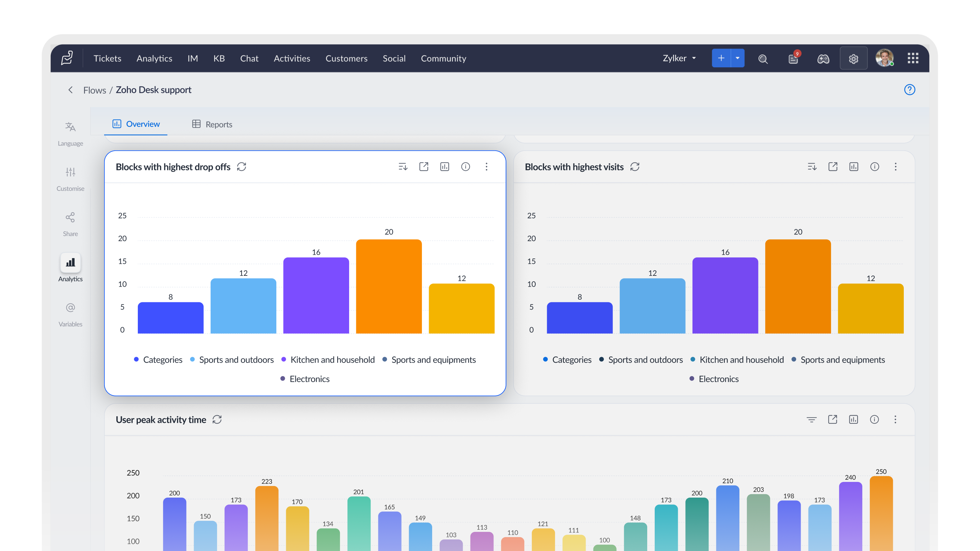Open Variables in the left sidebar

(x=70, y=315)
